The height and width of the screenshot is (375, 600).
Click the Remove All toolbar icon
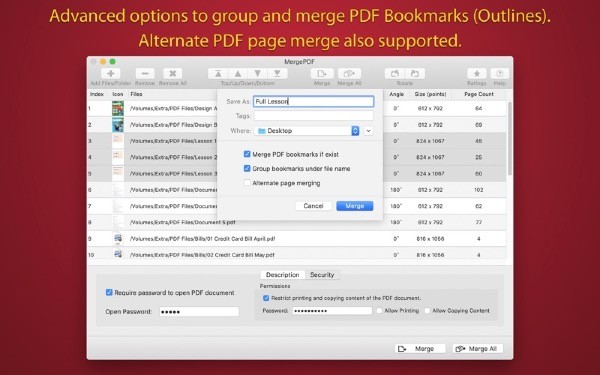pos(173,73)
